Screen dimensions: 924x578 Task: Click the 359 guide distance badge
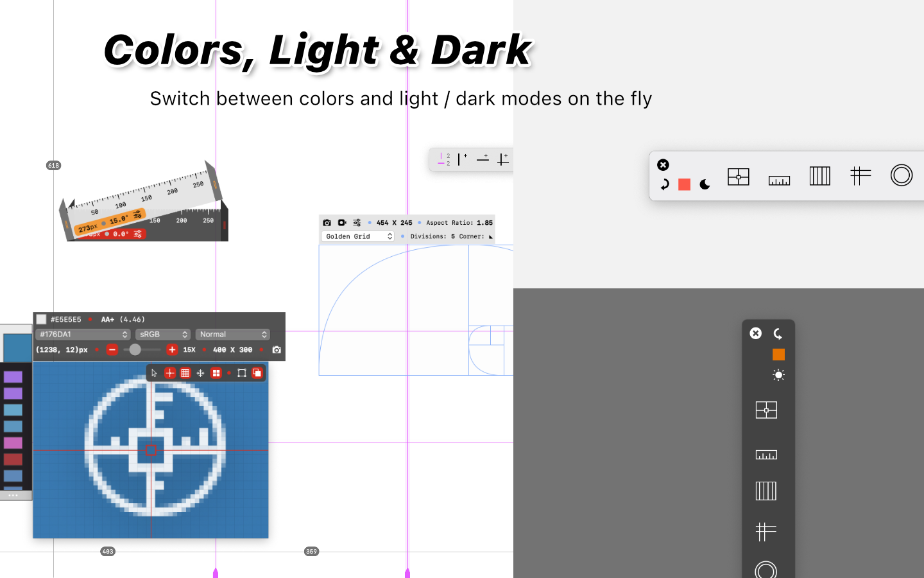click(x=311, y=552)
